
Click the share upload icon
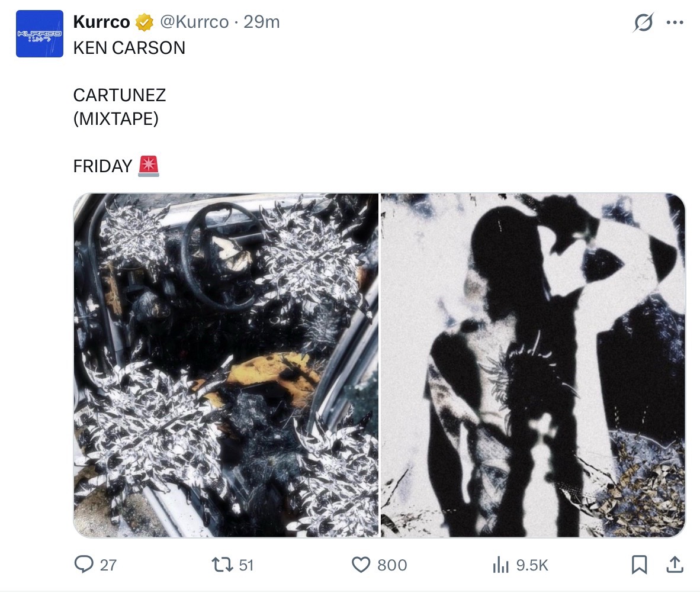coord(675,565)
